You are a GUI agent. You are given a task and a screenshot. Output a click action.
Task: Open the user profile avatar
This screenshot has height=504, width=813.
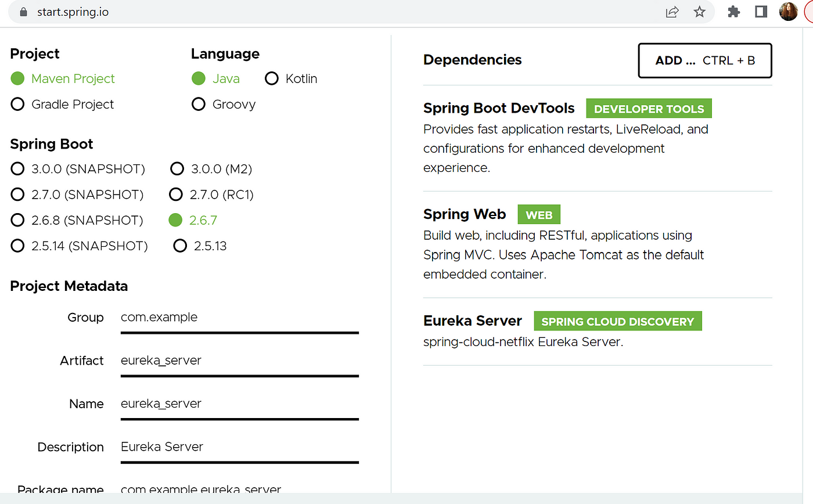tap(788, 12)
